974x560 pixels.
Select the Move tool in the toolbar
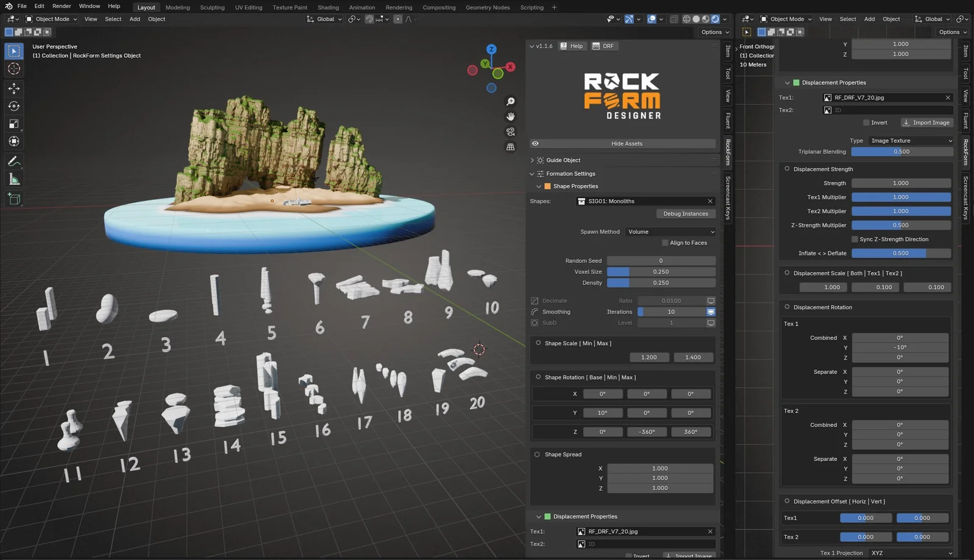tap(14, 88)
